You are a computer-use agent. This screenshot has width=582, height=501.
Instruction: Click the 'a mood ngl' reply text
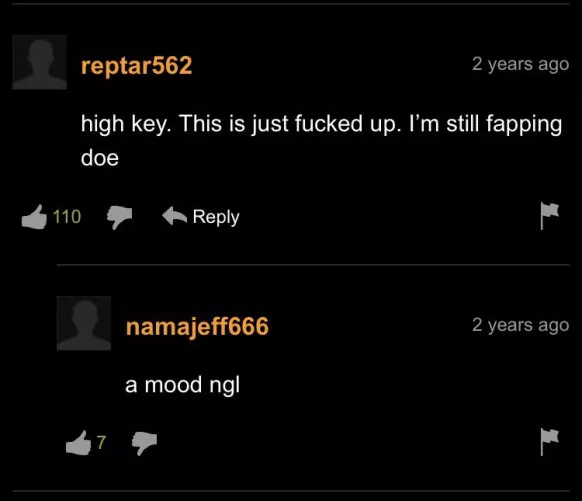point(183,385)
